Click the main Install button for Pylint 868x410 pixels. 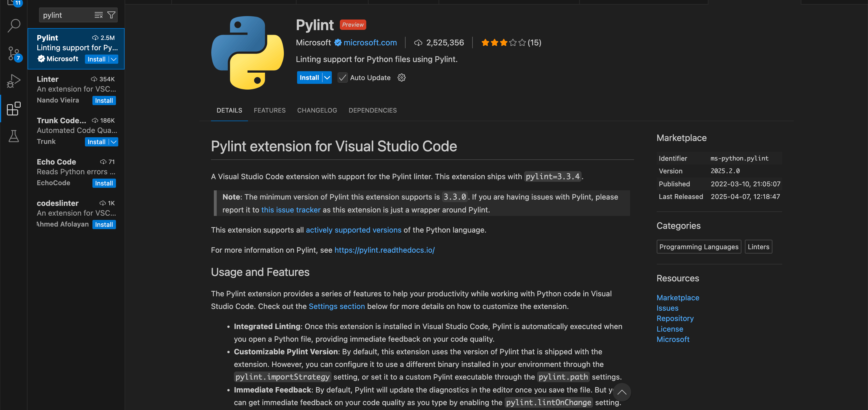(x=309, y=78)
